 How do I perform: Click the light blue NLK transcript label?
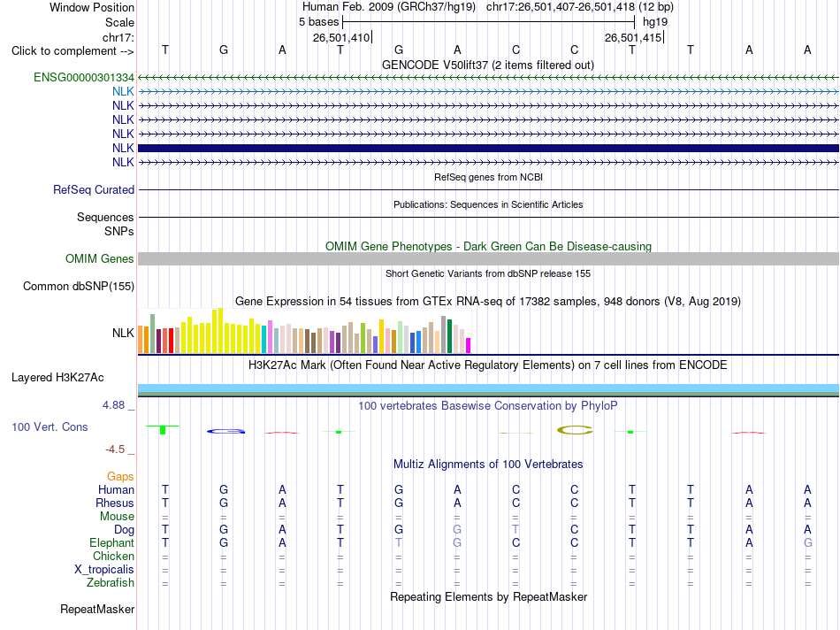click(x=123, y=91)
